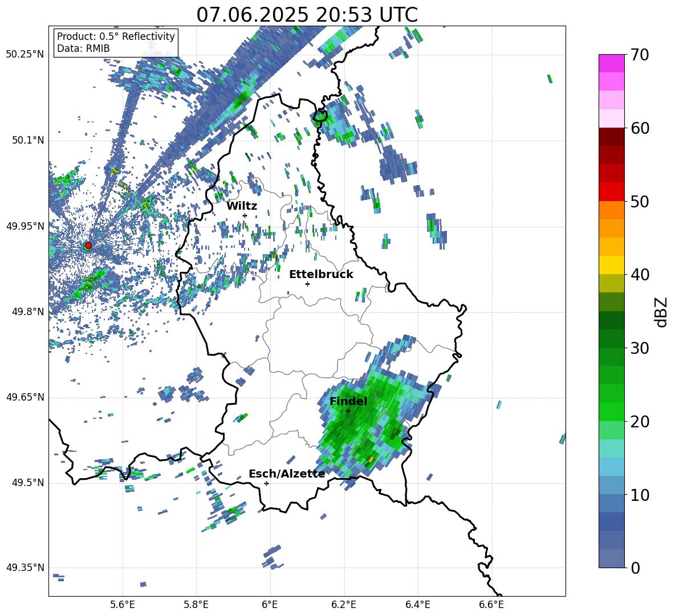Click the 60 tick label on colorbar
The image size is (675, 616).
coord(640,128)
